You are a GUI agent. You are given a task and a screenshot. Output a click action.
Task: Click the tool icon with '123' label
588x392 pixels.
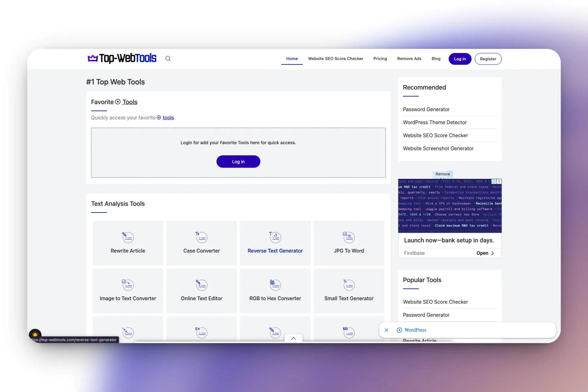coord(349,333)
